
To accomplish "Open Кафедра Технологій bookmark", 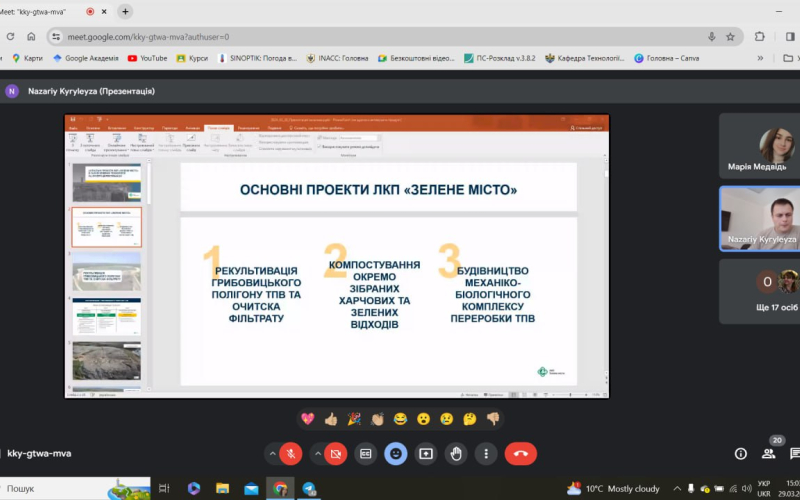I will pos(585,58).
